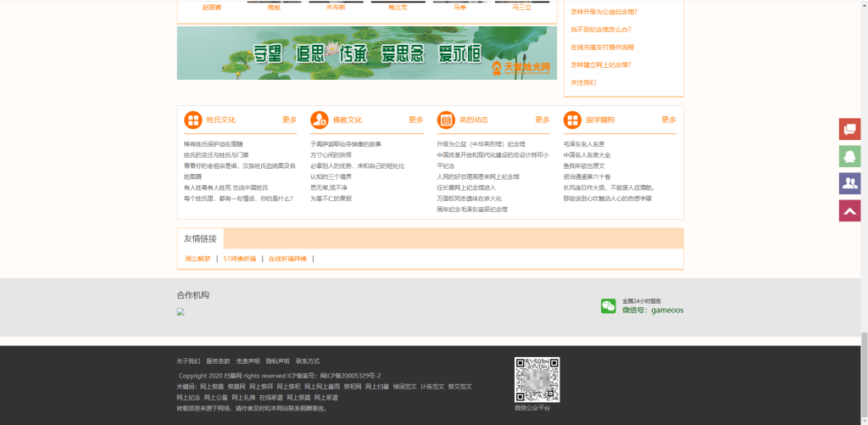Open 免责声明 in the footer
This screenshot has height=425, width=868.
pyautogui.click(x=248, y=361)
